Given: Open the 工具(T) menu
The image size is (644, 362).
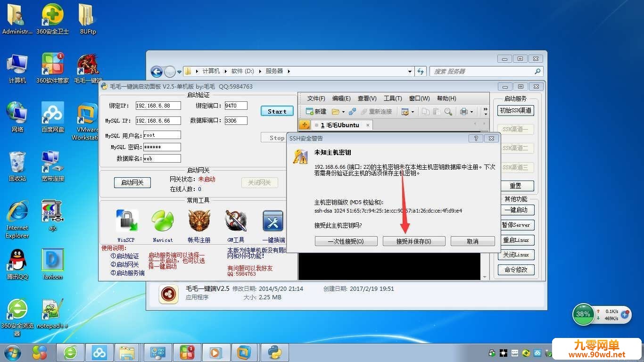Looking at the screenshot, I should point(393,99).
